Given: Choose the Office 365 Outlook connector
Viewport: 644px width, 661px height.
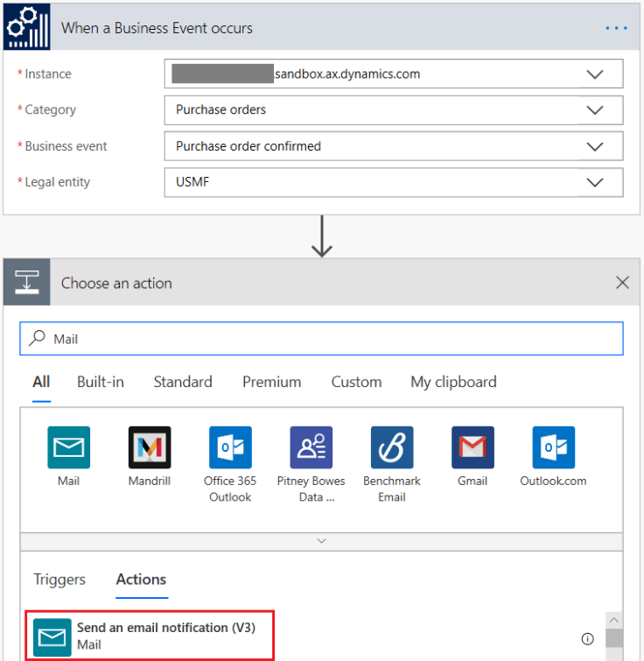Looking at the screenshot, I should tap(230, 447).
